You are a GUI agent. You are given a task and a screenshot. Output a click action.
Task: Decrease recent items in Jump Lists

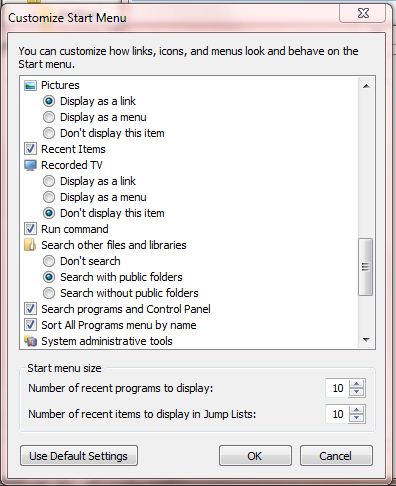click(357, 418)
